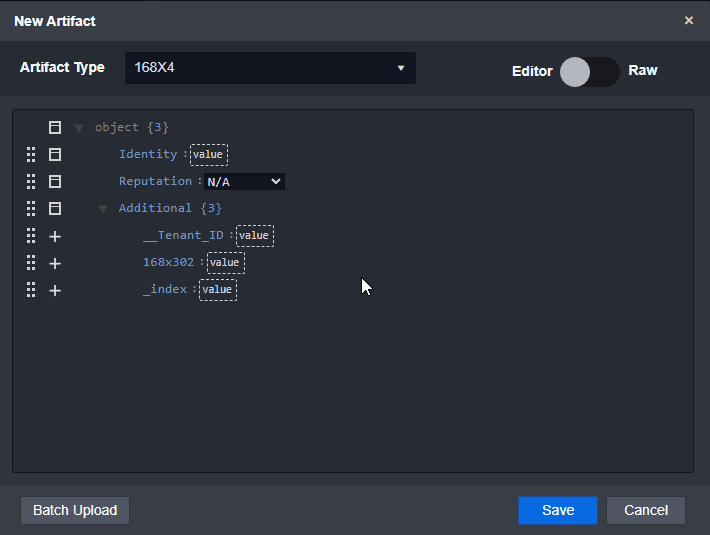
Task: Open the Artifact Type dropdown
Action: (x=270, y=68)
